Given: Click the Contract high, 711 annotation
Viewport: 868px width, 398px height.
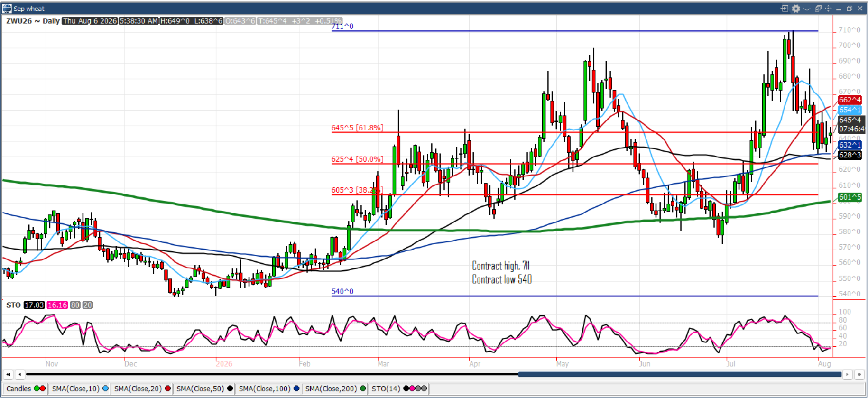Looking at the screenshot, I should click(x=501, y=266).
